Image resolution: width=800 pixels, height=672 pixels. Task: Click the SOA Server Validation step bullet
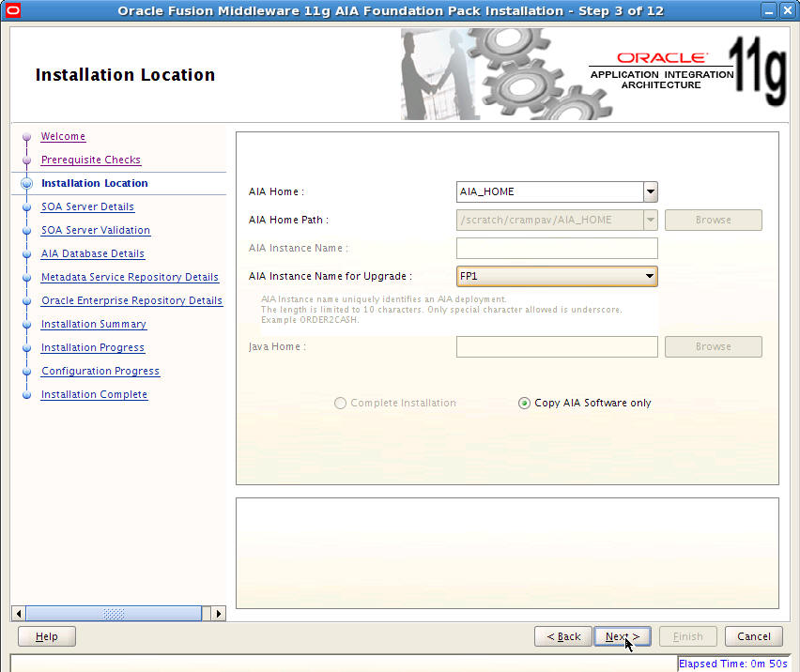[27, 231]
